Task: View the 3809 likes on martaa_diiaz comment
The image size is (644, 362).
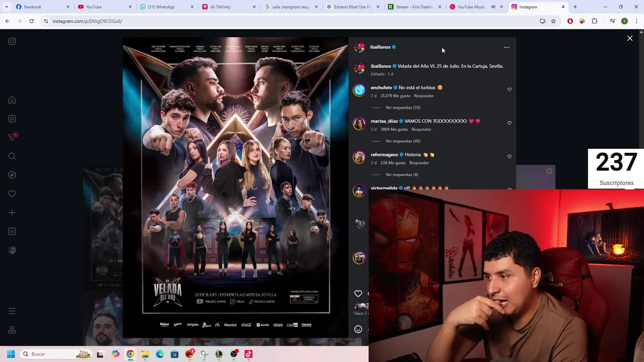Action: [x=394, y=130]
